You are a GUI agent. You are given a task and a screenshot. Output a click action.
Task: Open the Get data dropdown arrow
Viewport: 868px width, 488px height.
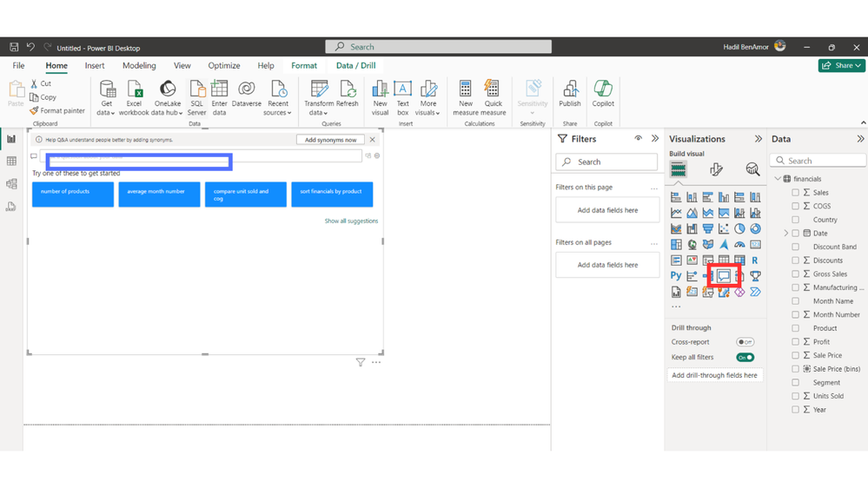pyautogui.click(x=112, y=113)
